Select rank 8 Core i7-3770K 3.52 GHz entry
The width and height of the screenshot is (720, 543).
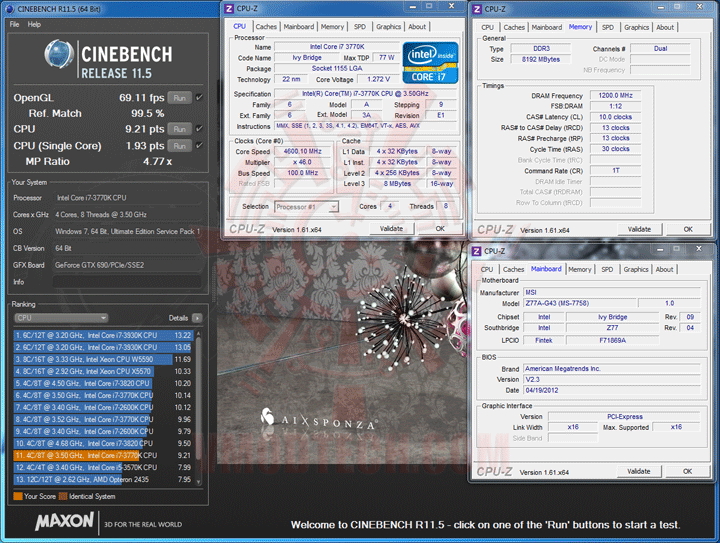(103, 420)
